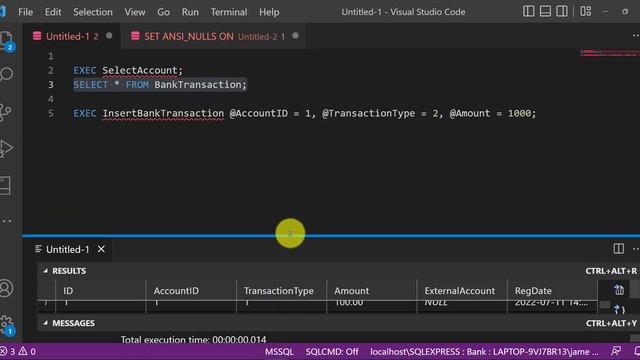Switch to Untitled-1 editor tab
Screen dimensions: 640x360
72,36
